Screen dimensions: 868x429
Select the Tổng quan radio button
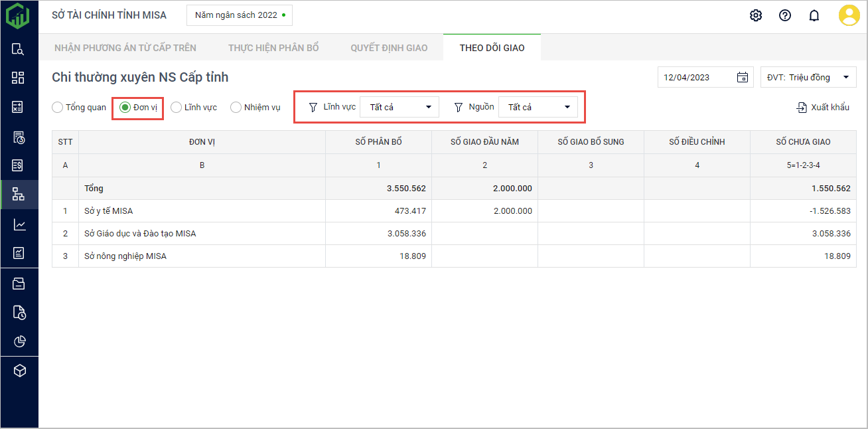[x=58, y=108]
